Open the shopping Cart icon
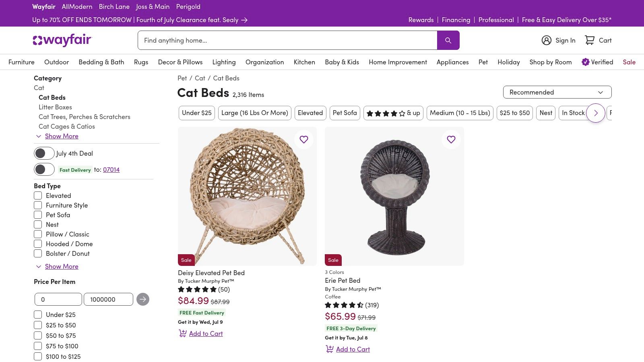This screenshot has height=362, width=644. [x=590, y=40]
